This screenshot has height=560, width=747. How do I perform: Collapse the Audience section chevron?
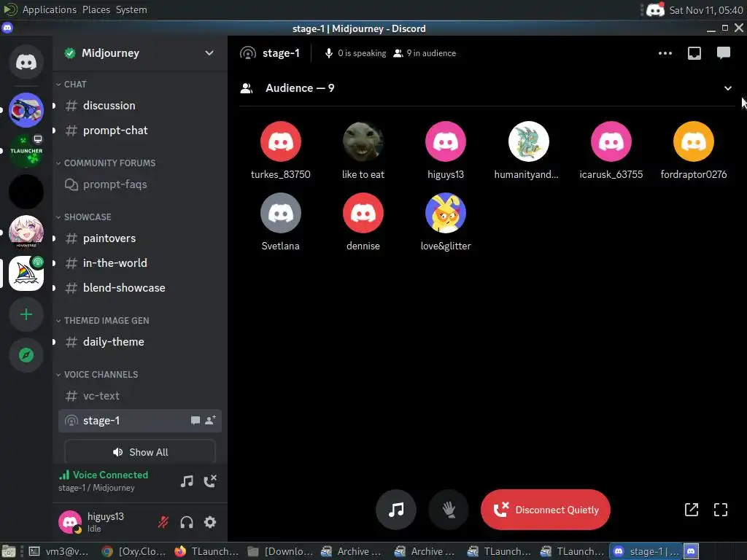pos(727,88)
